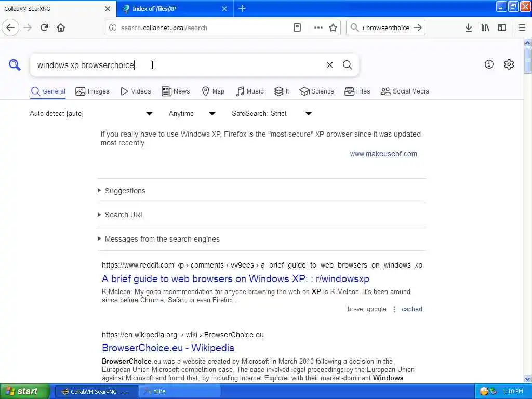Expand Messages from the search engines

[x=162, y=239]
